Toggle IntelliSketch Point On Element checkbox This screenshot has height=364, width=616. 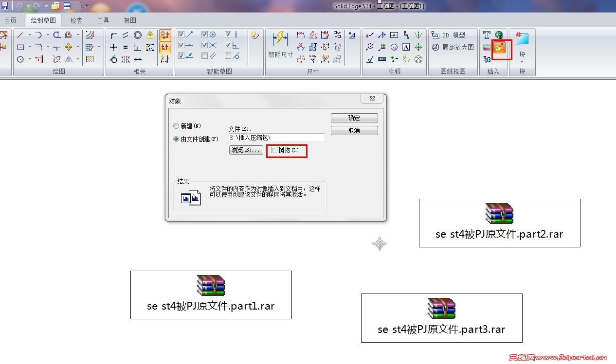181,56
